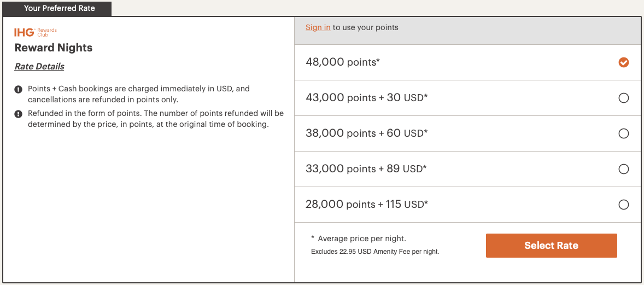The image size is (644, 285).
Task: Click the Average price per night footnote
Action: coord(361,239)
